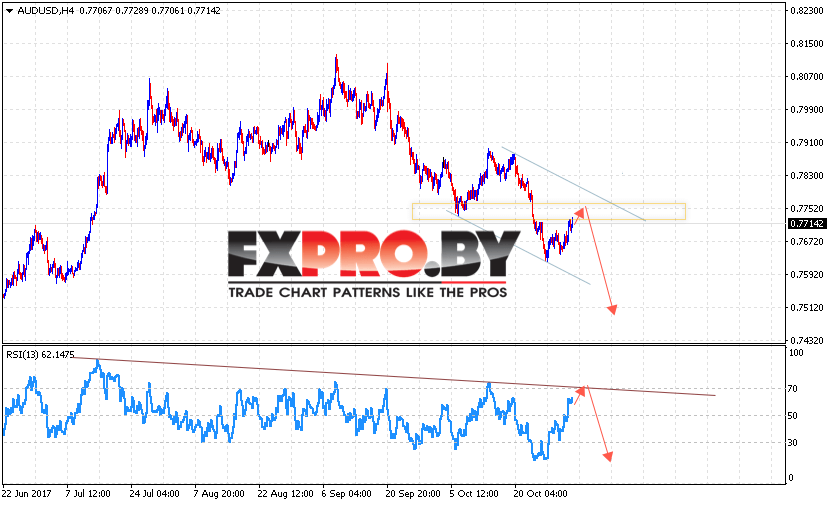Click the 0.74320 price axis label
The width and height of the screenshot is (828, 505).
pos(806,341)
